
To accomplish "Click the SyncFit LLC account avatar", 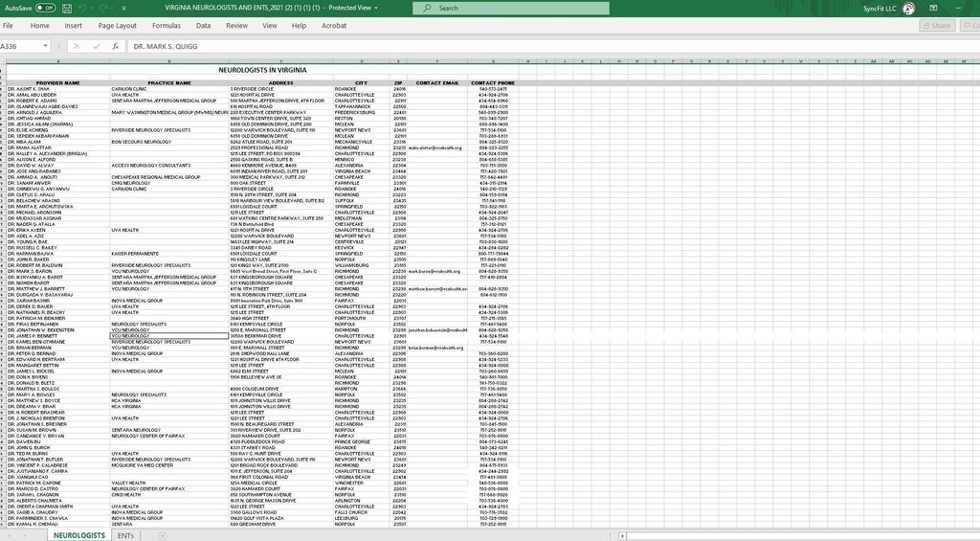I will pyautogui.click(x=909, y=8).
